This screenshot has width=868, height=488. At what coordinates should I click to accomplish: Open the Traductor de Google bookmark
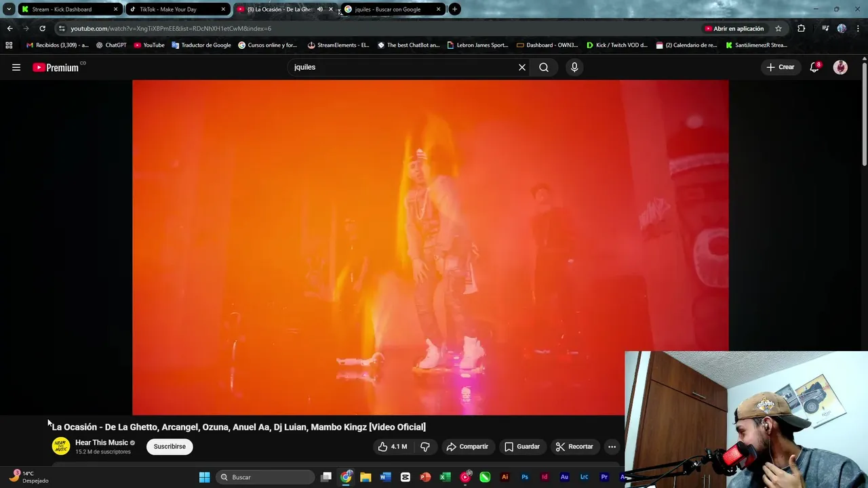coord(201,45)
